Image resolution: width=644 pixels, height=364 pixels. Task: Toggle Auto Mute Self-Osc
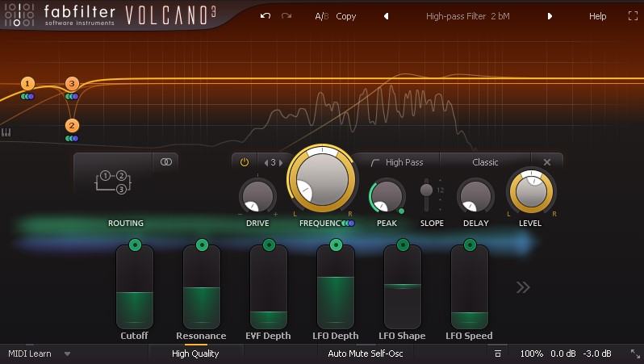pyautogui.click(x=365, y=354)
